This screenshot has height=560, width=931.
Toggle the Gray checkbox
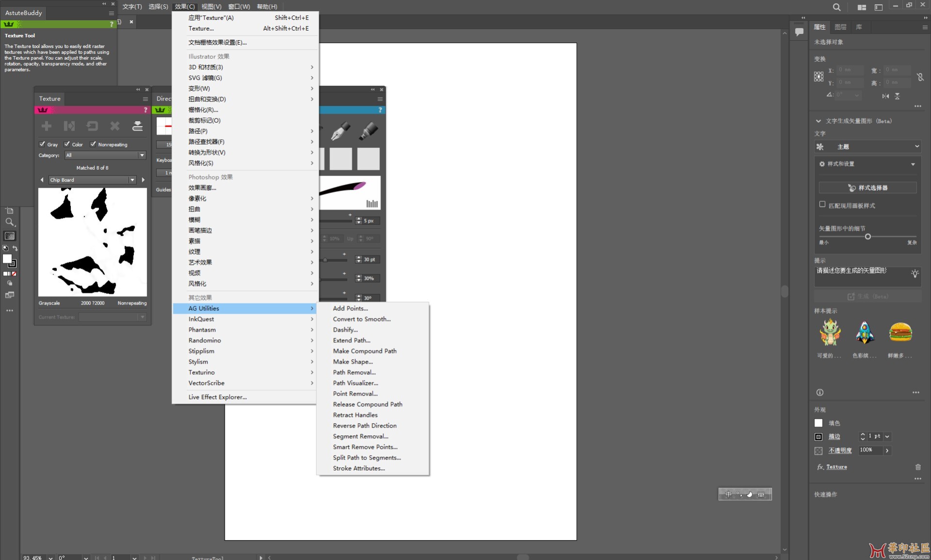point(42,144)
